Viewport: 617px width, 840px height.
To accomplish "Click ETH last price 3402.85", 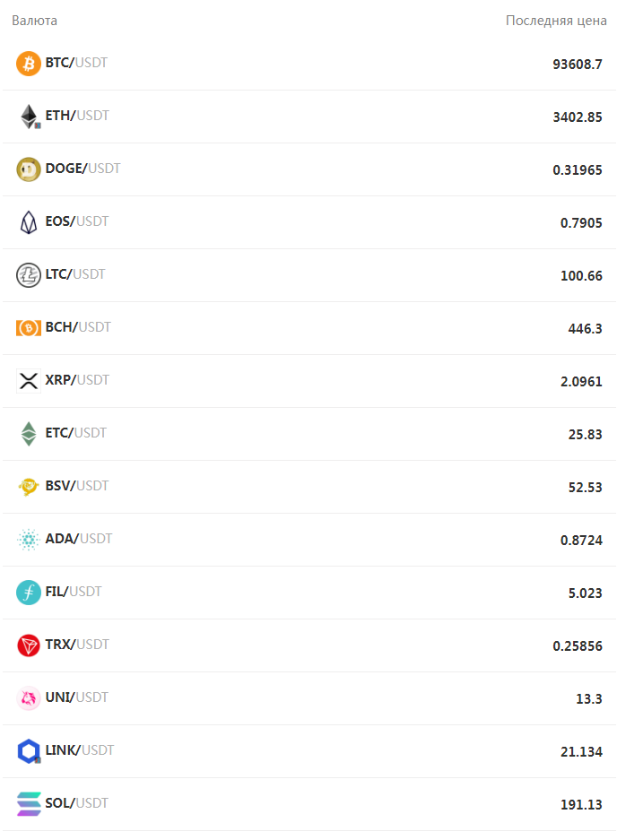I will tap(578, 117).
